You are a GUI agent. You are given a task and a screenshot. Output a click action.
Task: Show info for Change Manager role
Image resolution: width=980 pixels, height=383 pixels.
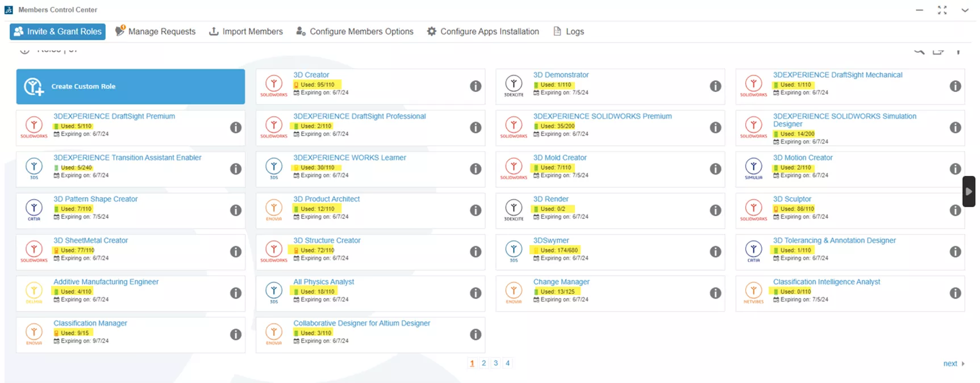(715, 293)
